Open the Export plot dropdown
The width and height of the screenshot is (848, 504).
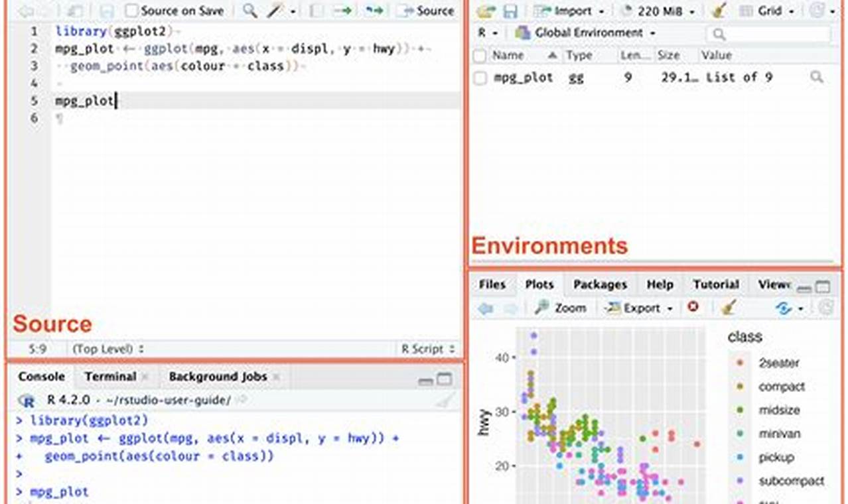tap(640, 308)
